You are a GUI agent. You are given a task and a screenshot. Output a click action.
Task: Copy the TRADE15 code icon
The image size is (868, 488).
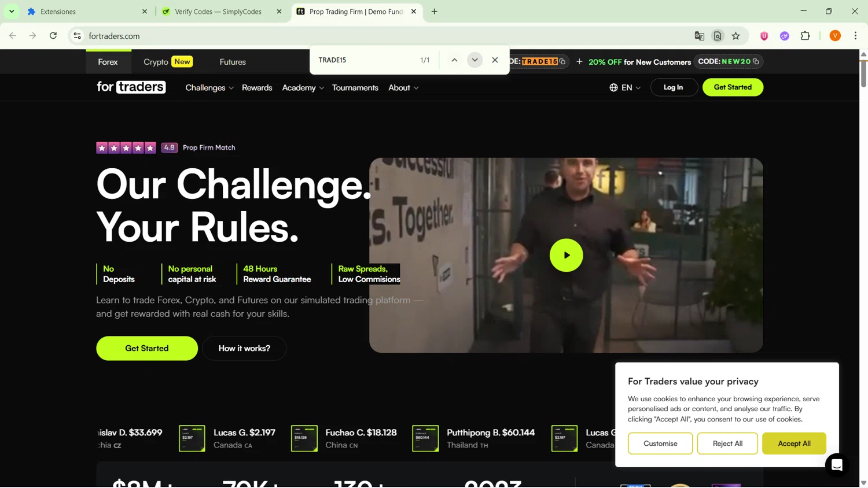pos(562,62)
